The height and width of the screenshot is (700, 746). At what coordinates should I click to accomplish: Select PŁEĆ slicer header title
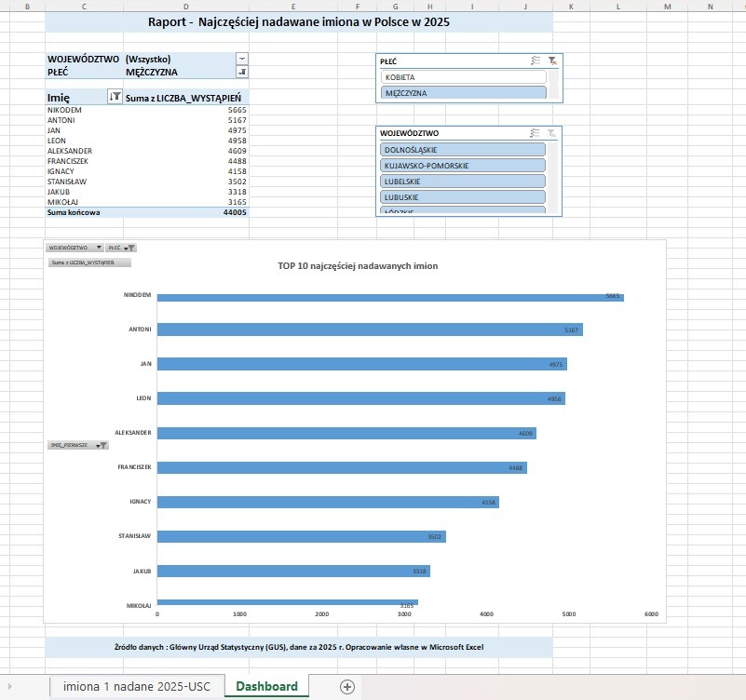pyautogui.click(x=388, y=61)
